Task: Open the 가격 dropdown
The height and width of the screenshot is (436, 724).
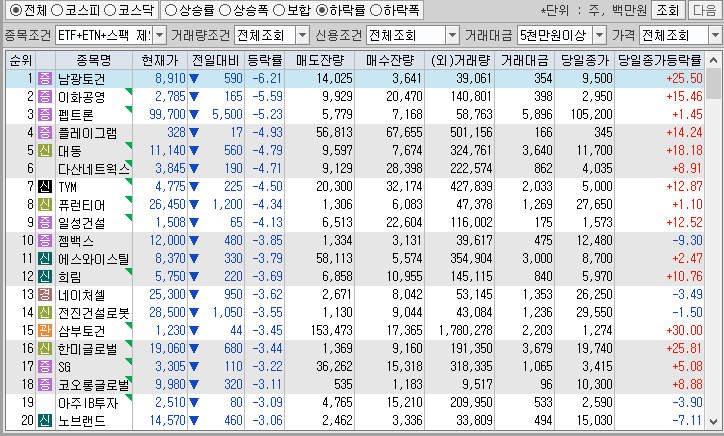Action: click(x=715, y=35)
